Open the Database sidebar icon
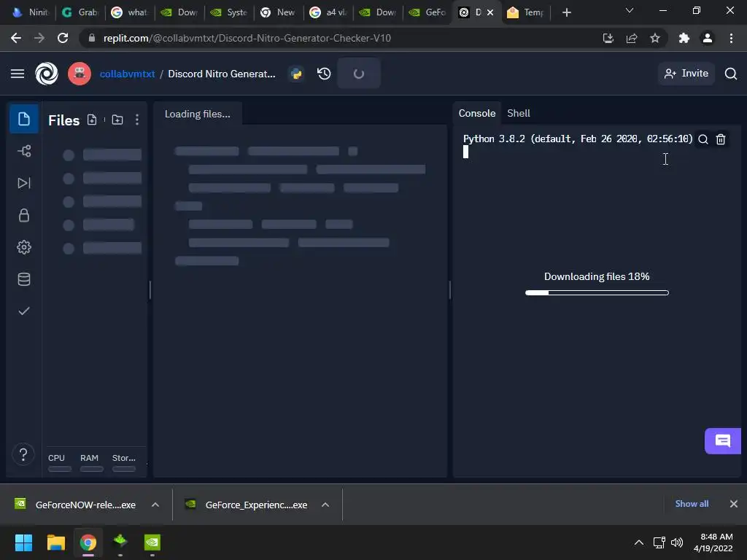This screenshot has width=747, height=560. pyautogui.click(x=24, y=279)
